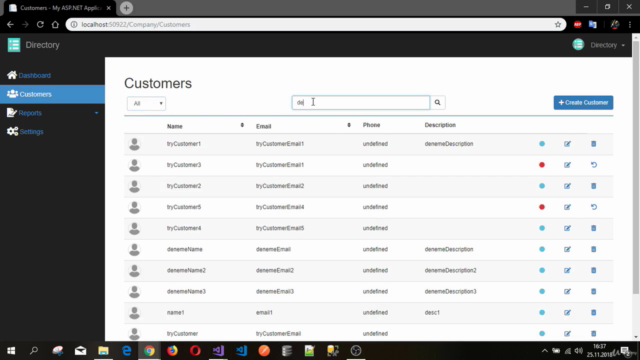Go back in browser history
This screenshot has width=640, height=360.
point(10,24)
